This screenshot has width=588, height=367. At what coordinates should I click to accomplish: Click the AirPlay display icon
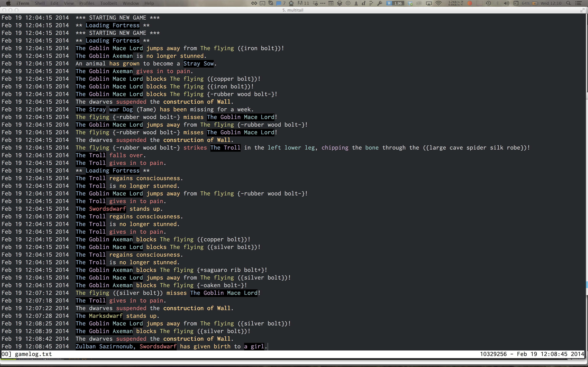(429, 3)
